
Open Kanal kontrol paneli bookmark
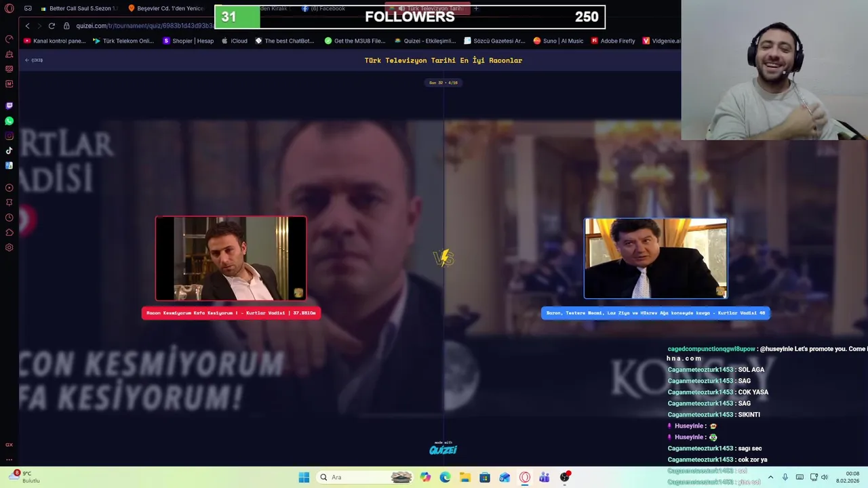click(x=55, y=41)
